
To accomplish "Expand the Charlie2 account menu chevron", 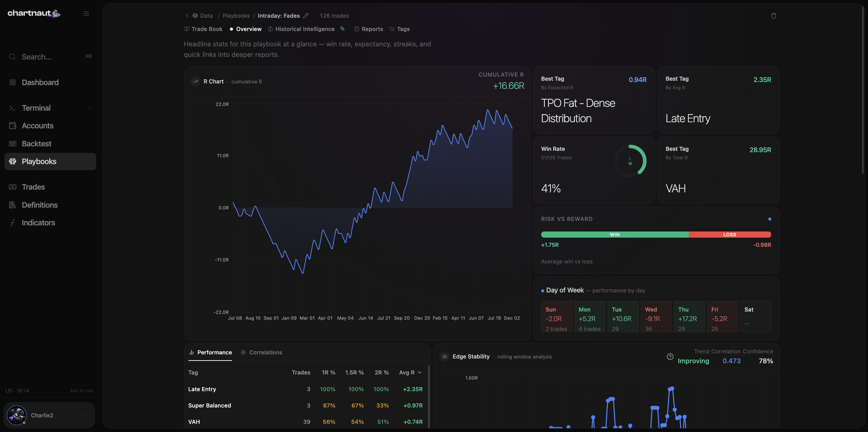I will 84,415.
